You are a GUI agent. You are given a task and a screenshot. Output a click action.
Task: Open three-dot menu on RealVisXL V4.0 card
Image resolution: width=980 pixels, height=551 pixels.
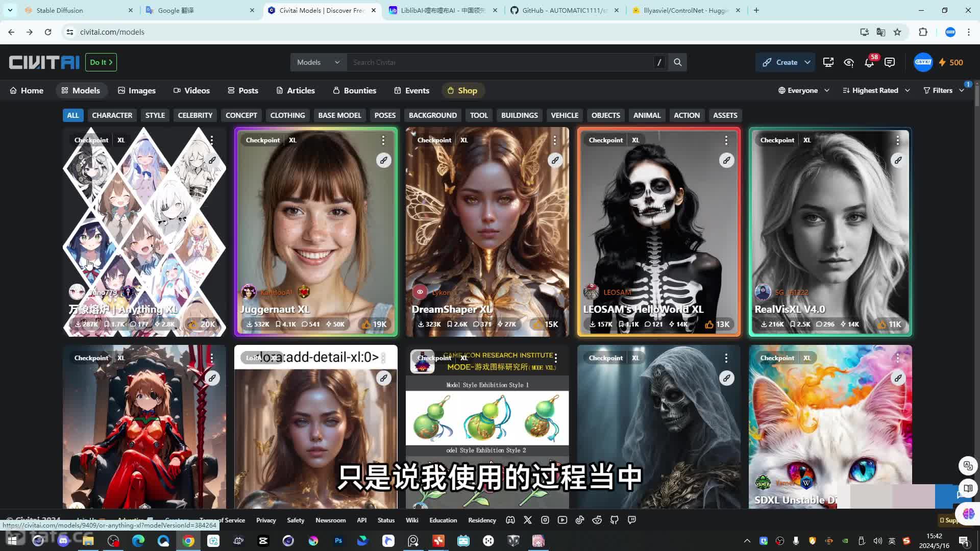pos(898,140)
